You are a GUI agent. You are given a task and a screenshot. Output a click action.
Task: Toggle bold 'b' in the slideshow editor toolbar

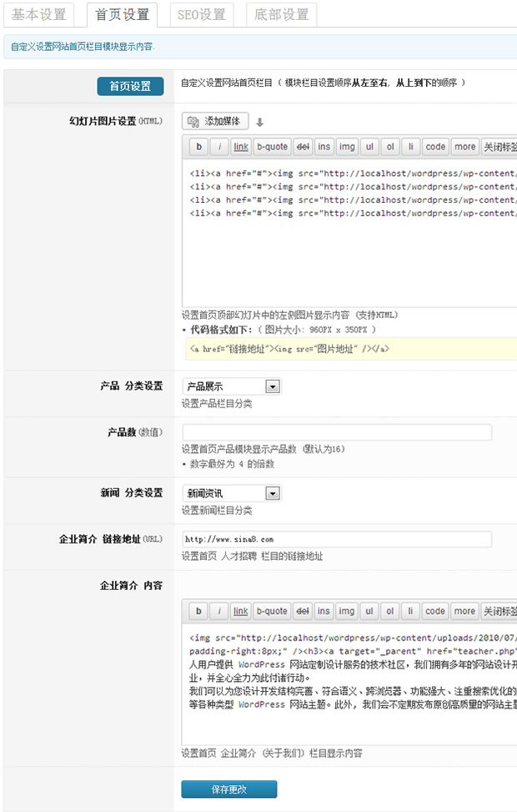tap(198, 147)
